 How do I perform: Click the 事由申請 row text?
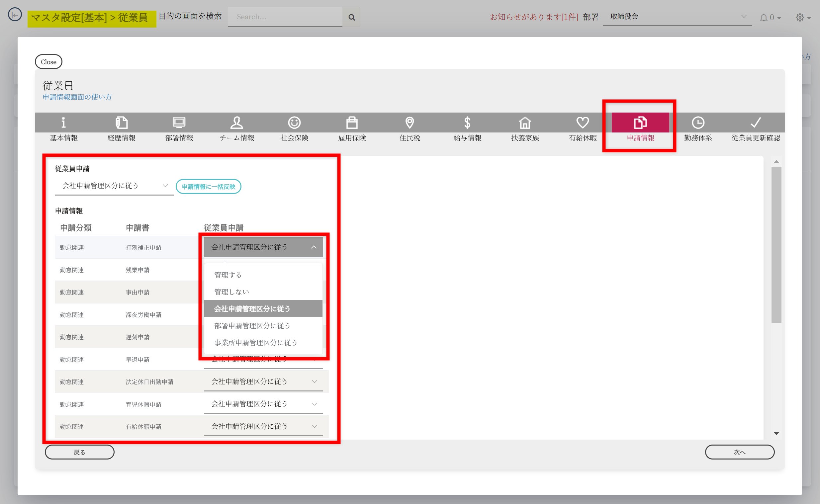(x=137, y=292)
